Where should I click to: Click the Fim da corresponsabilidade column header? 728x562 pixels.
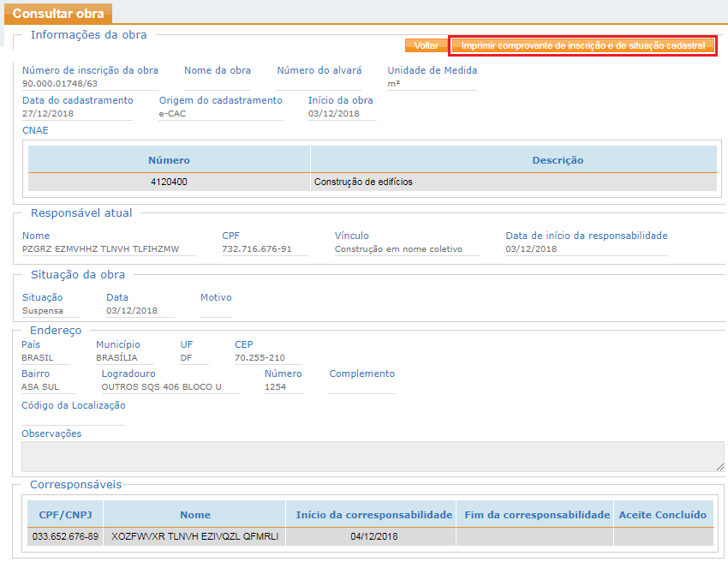[x=535, y=515]
